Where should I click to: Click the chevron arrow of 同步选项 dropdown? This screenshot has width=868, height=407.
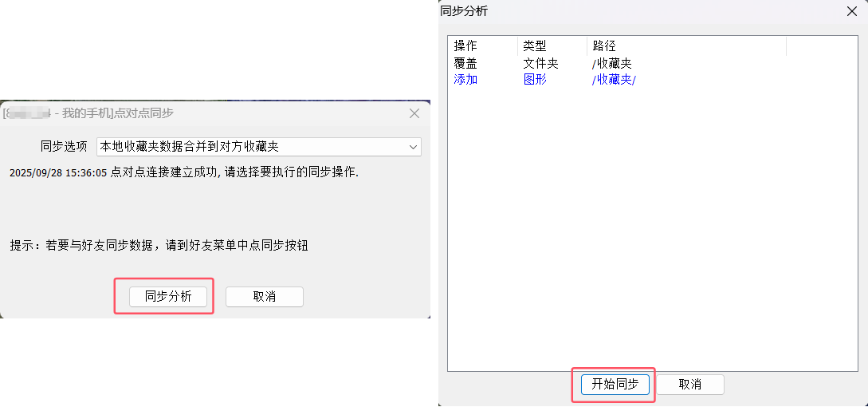(413, 147)
